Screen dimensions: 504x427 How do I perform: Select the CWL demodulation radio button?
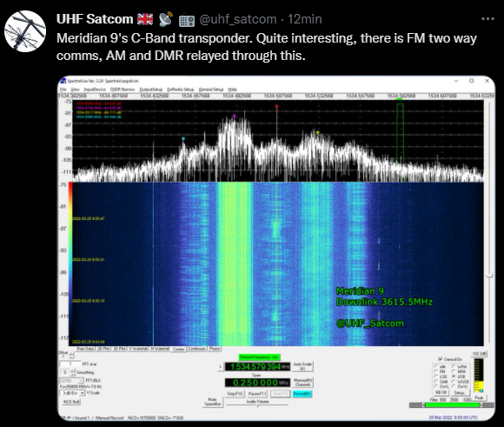point(436,386)
